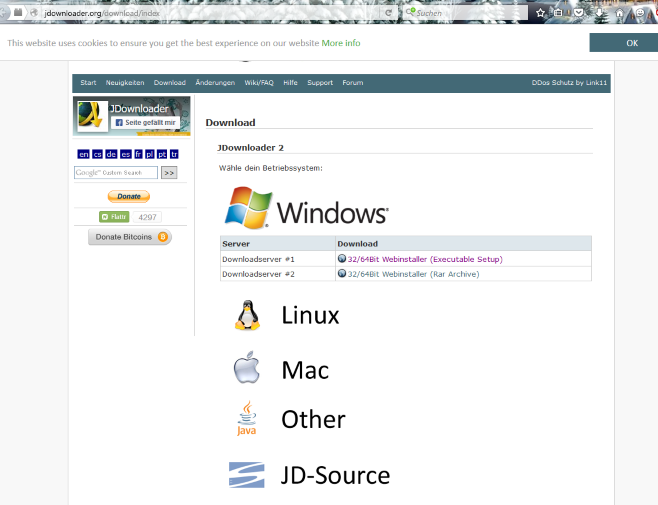Screen dimensions: 658x505
Task: Download 32/64Bit Webinstaller Executable Setup
Action: [x=425, y=259]
